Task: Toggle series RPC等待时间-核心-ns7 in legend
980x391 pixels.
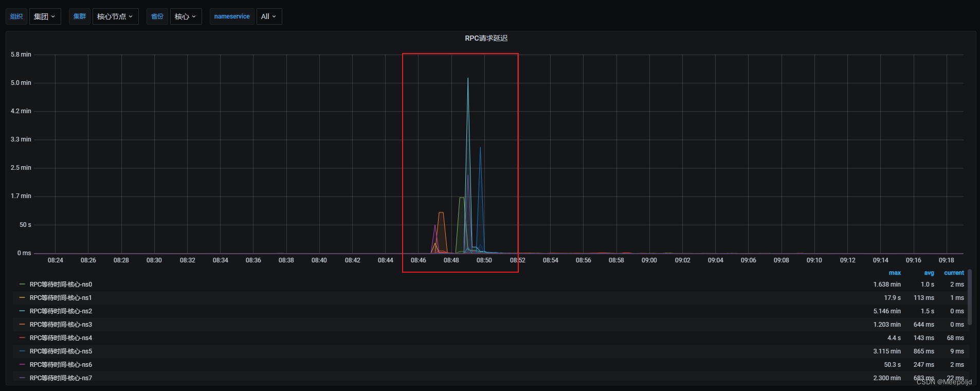Action: pos(61,378)
